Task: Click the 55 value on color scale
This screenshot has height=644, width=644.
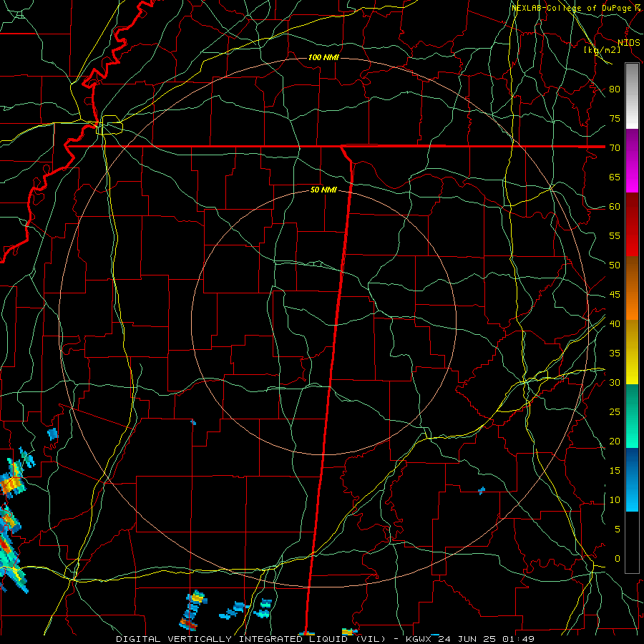Action: click(x=615, y=235)
